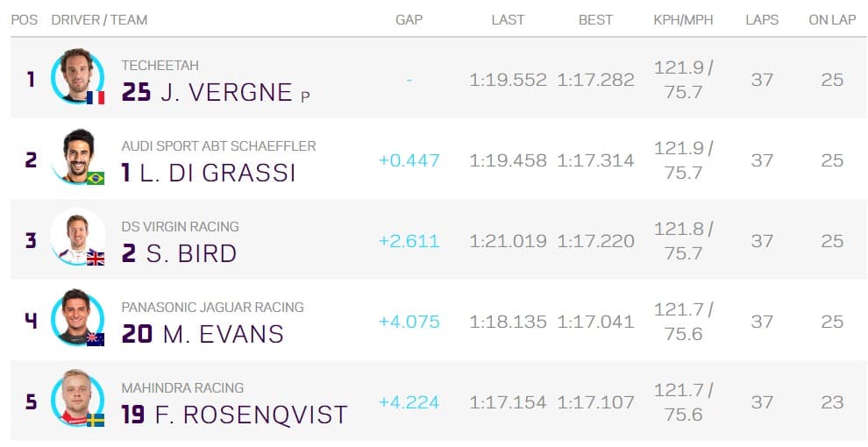This screenshot has height=447, width=868.
Task: Sort by the GAP column header
Action: [x=409, y=19]
